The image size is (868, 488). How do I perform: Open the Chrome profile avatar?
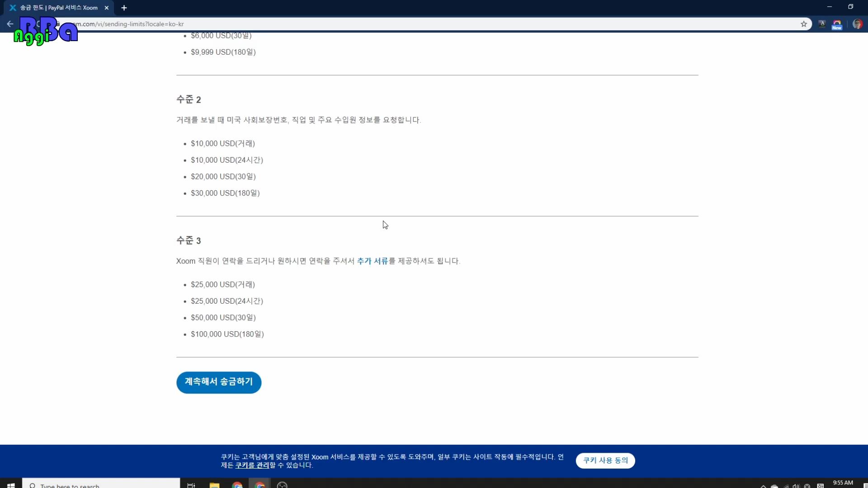(857, 24)
